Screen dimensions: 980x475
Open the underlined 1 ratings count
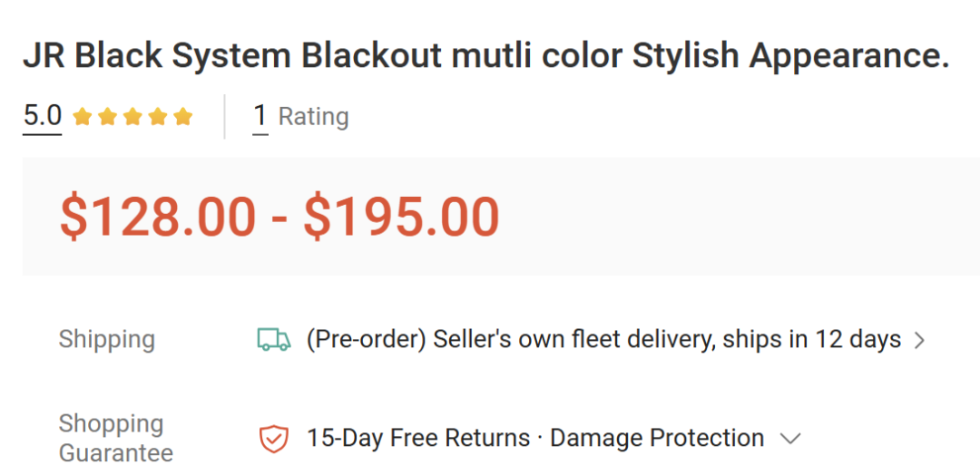(260, 116)
